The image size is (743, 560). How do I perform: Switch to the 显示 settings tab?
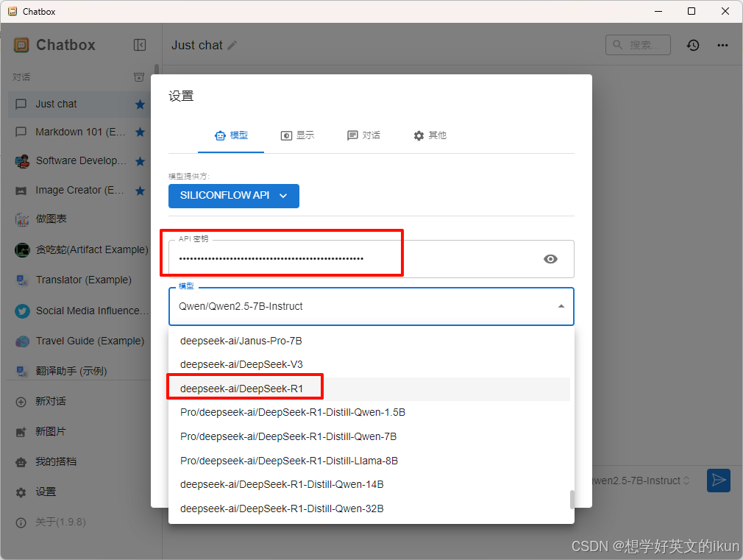click(297, 135)
